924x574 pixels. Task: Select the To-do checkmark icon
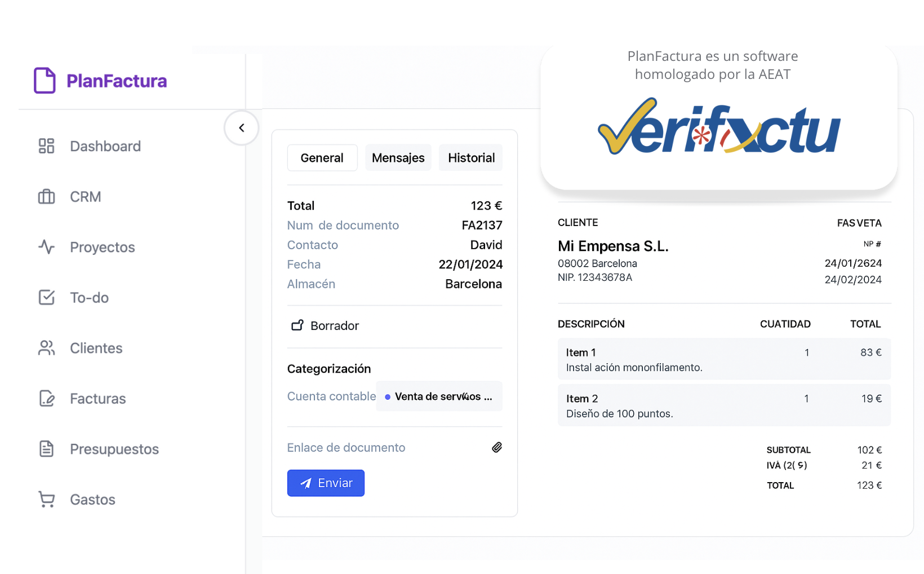(x=46, y=297)
